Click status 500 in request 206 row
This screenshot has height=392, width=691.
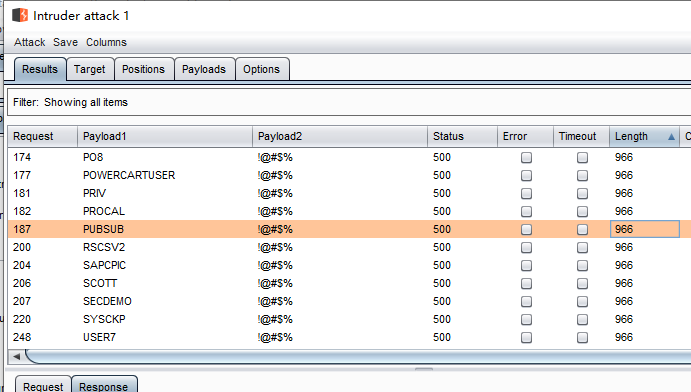coord(442,283)
